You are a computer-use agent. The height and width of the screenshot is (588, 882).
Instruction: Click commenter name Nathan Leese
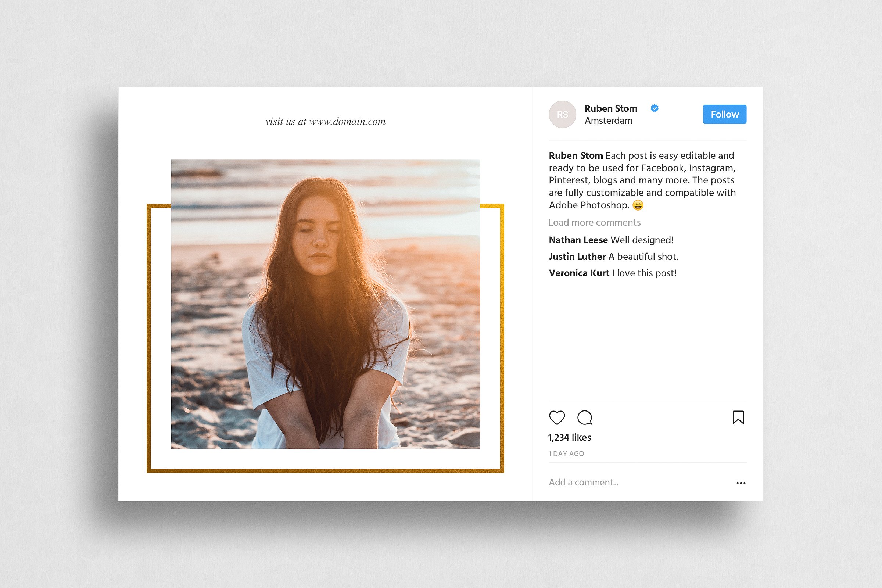click(x=578, y=240)
